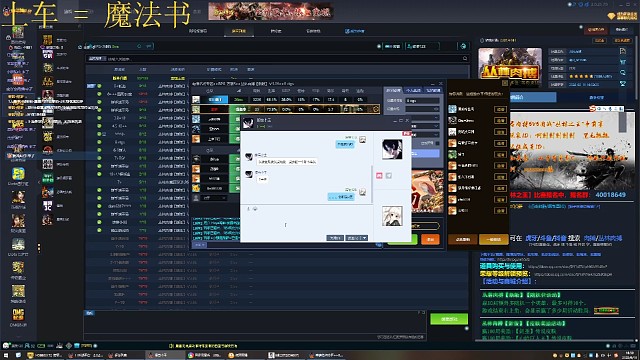
Task: Open third top navigation tab
Action: 276,31
